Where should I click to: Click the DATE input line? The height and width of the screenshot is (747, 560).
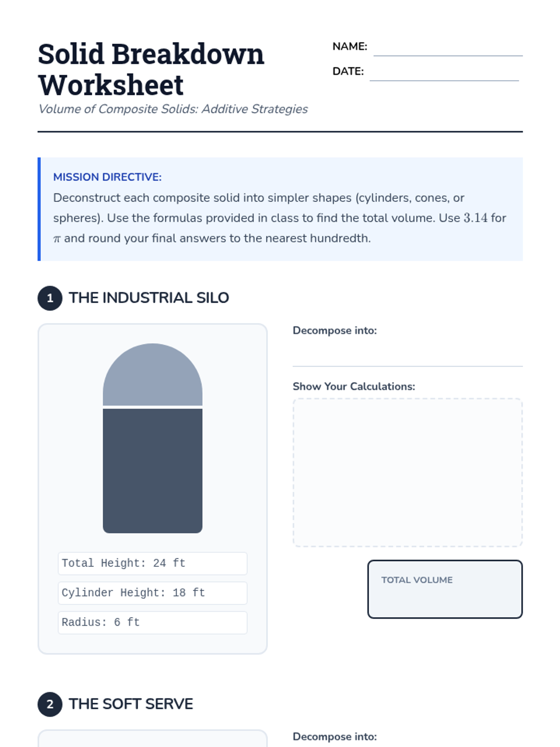tap(444, 73)
